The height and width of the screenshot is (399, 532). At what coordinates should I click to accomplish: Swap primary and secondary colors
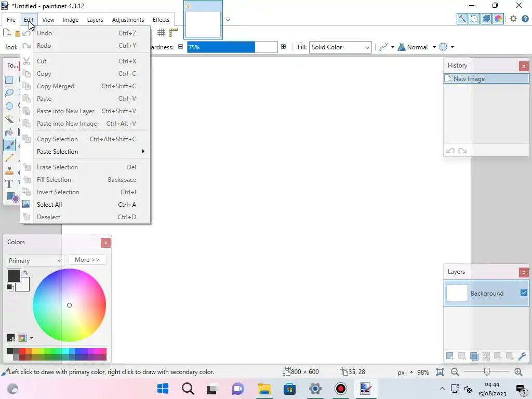26,272
